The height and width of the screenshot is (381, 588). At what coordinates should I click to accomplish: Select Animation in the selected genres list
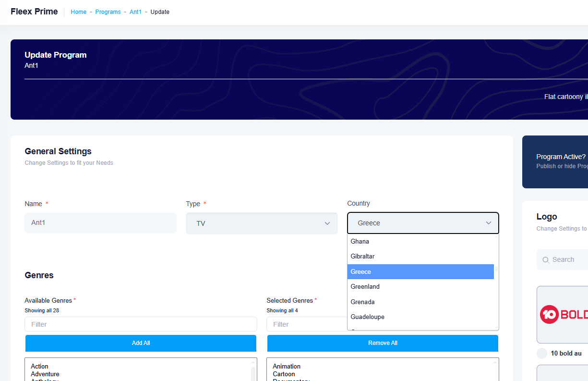(287, 367)
